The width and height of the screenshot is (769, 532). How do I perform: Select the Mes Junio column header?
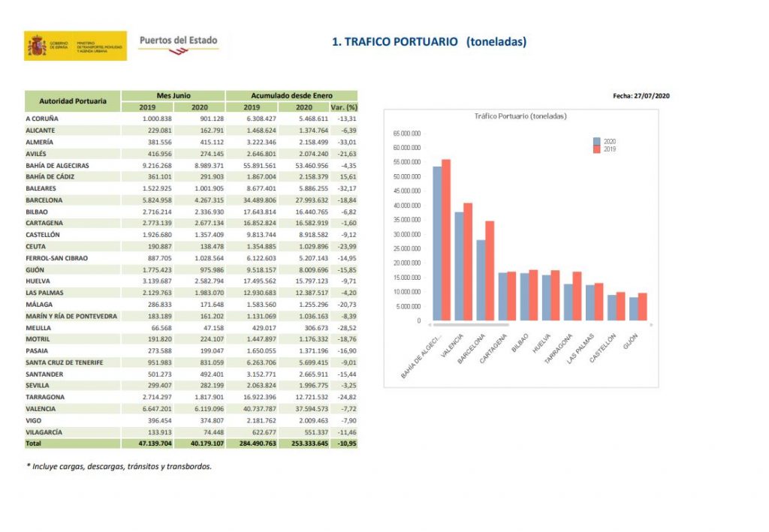[173, 96]
